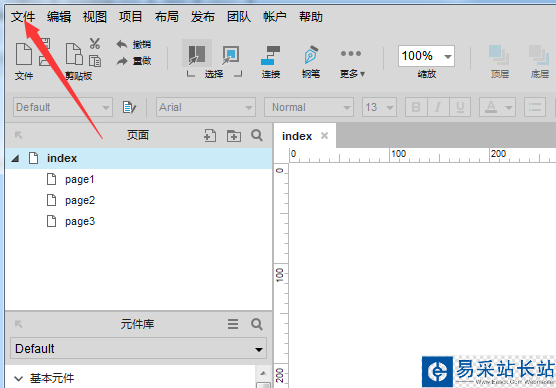
Task: Open the Normal font weight dropdown
Action: point(309,107)
